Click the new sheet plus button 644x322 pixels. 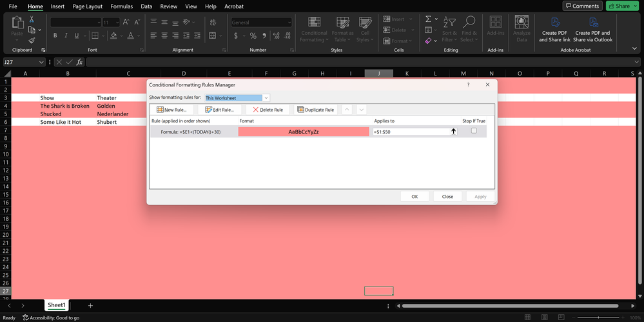[x=90, y=306]
